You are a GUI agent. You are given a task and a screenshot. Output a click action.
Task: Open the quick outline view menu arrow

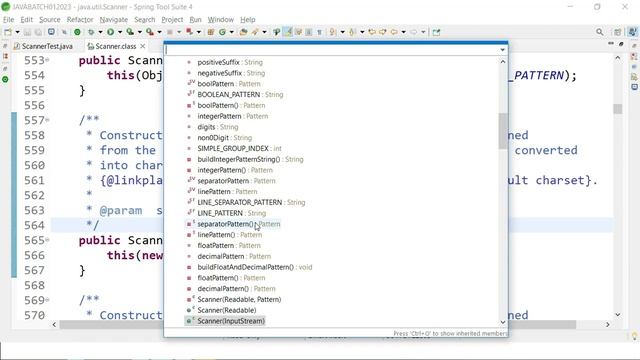pyautogui.click(x=502, y=50)
